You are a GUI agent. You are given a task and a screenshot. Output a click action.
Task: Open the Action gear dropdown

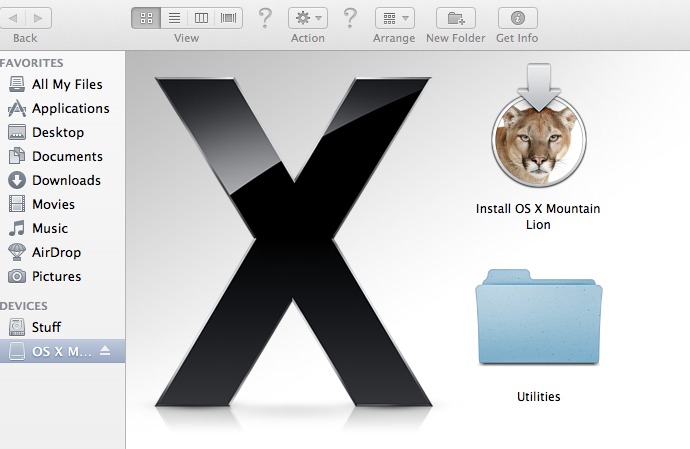click(308, 18)
